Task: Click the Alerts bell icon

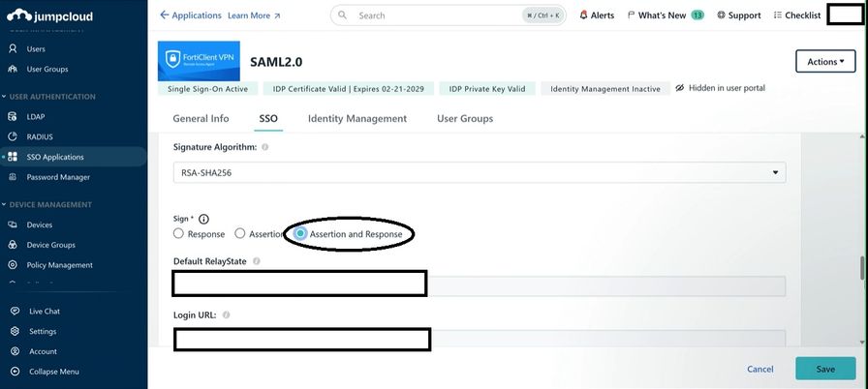Action: tap(583, 15)
